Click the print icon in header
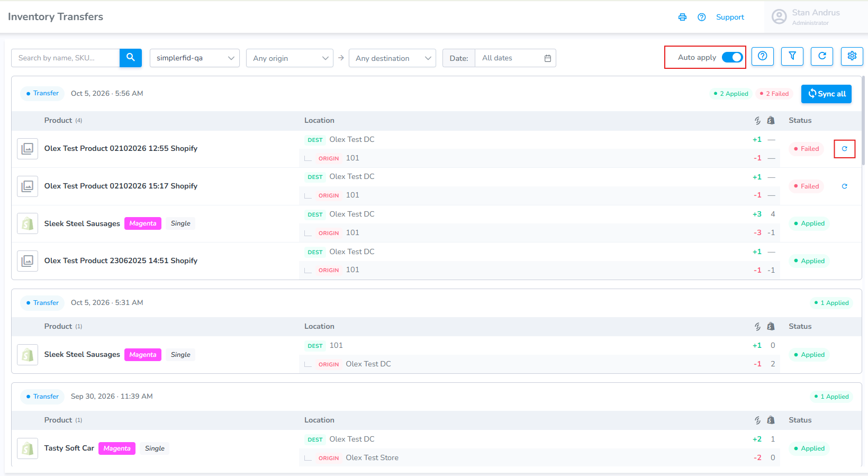Viewport: 868px width, 476px height. (x=682, y=17)
